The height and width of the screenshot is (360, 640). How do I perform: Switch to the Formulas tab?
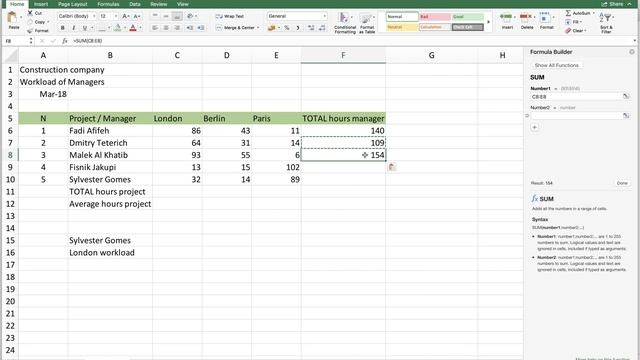pyautogui.click(x=108, y=4)
